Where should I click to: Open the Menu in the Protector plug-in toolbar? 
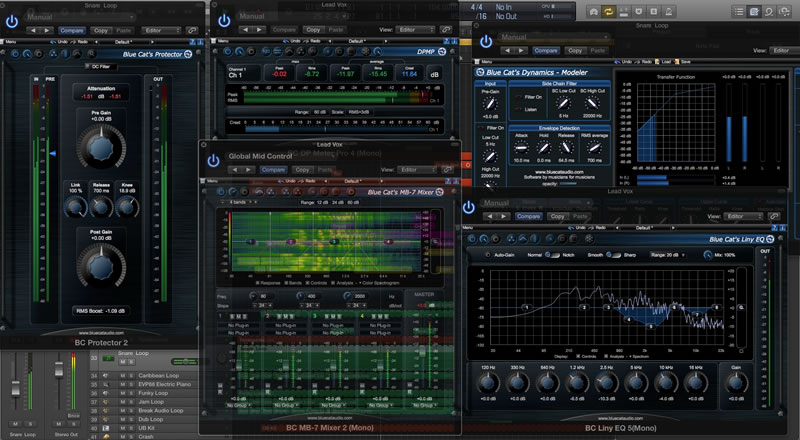pos(12,43)
